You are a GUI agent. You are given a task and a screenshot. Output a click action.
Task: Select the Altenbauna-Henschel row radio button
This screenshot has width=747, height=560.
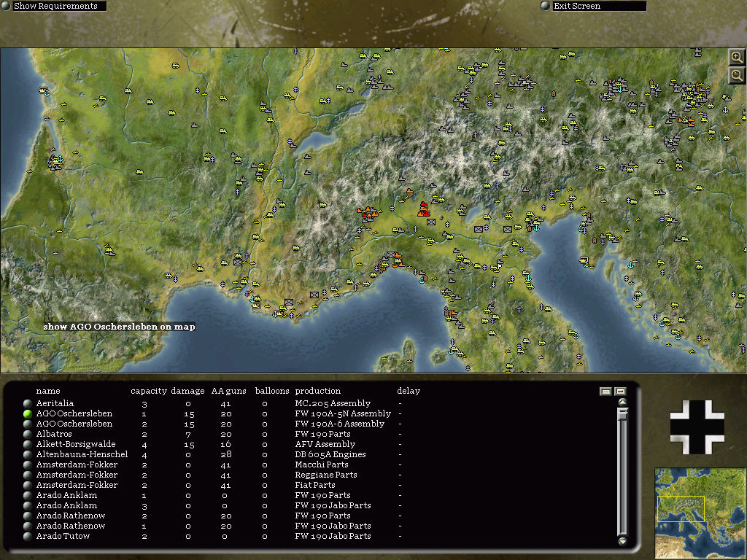(x=28, y=455)
